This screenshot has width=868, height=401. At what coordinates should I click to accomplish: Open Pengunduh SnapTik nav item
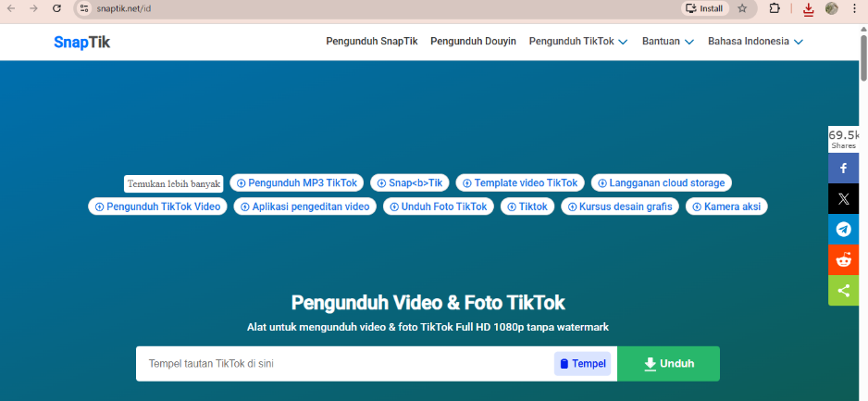(372, 42)
